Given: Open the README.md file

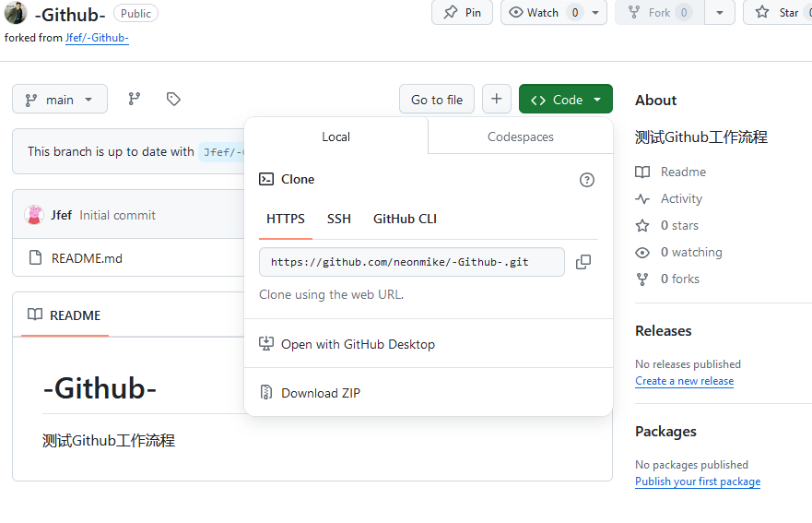Looking at the screenshot, I should click(87, 258).
